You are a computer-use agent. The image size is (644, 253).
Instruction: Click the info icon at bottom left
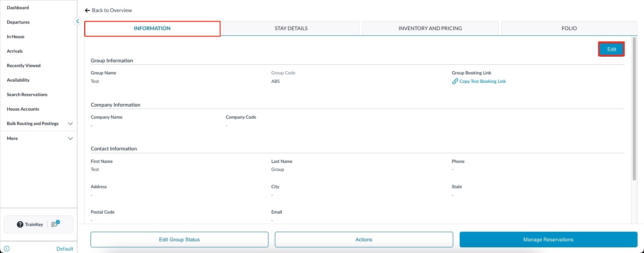click(x=7, y=249)
